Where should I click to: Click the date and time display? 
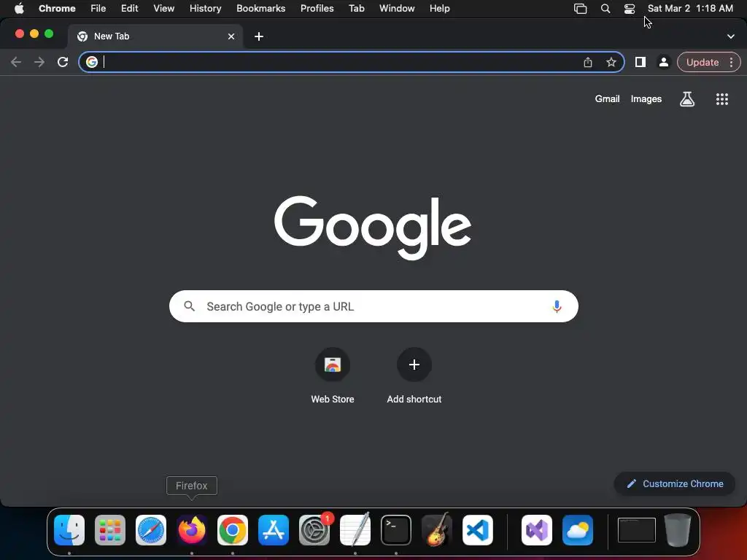click(x=690, y=9)
